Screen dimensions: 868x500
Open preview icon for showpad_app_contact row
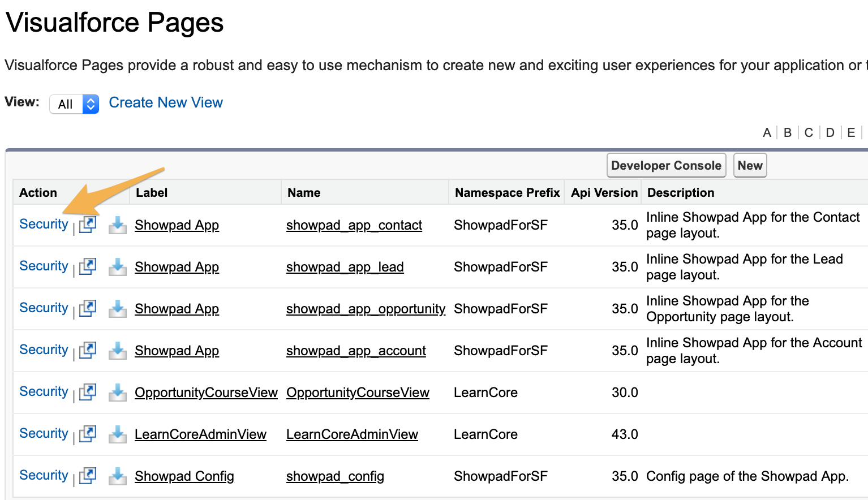[x=88, y=225]
